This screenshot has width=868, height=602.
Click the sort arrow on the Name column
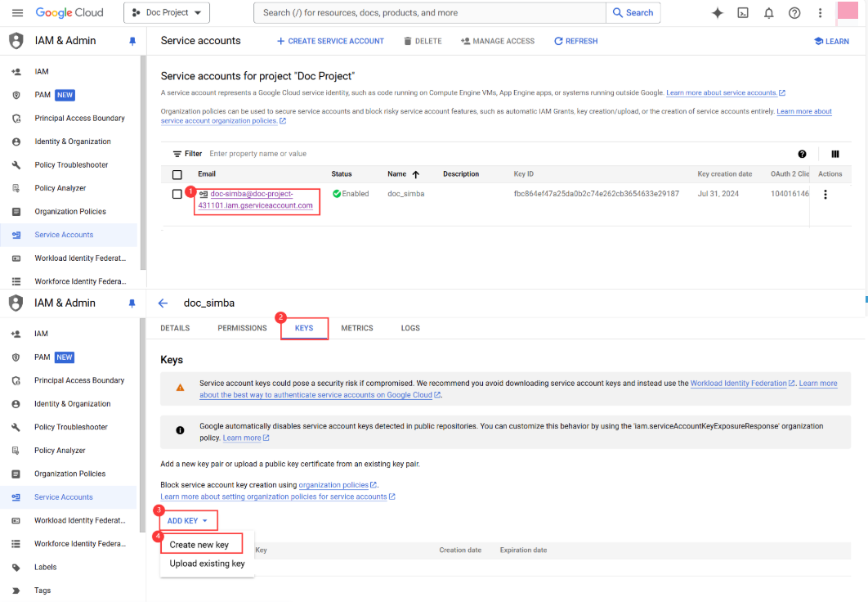tap(416, 174)
